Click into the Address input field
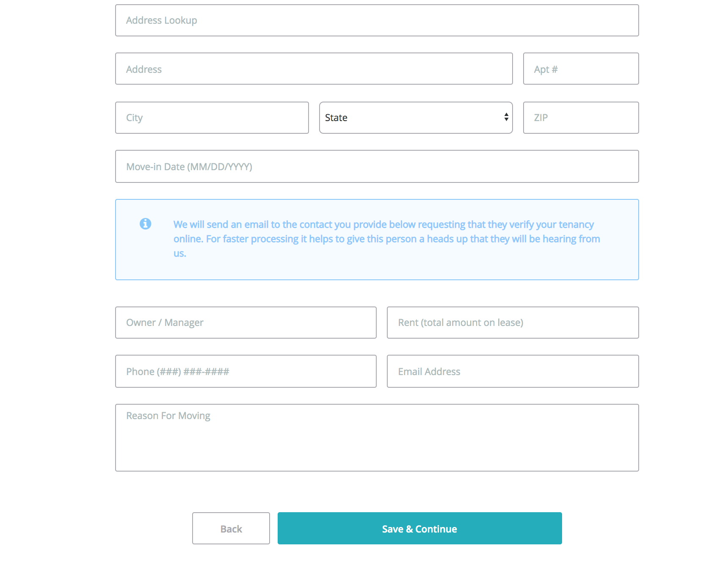The height and width of the screenshot is (574, 728). (x=314, y=69)
